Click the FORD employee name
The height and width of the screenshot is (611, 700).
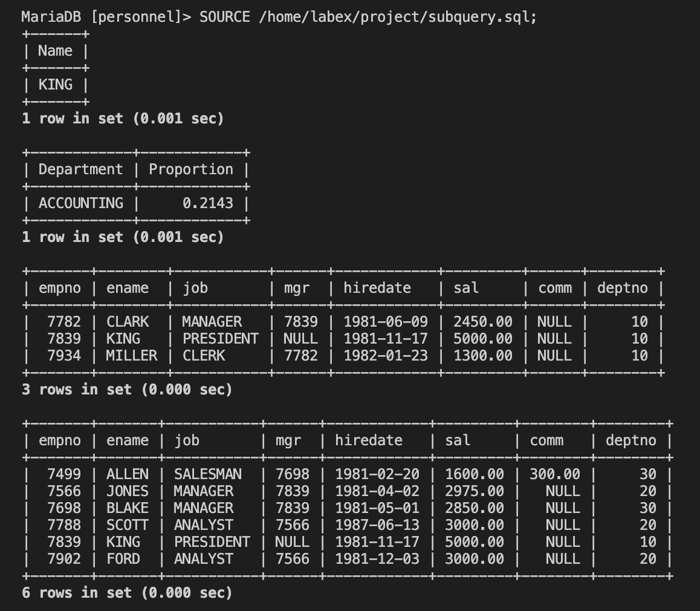click(123, 559)
